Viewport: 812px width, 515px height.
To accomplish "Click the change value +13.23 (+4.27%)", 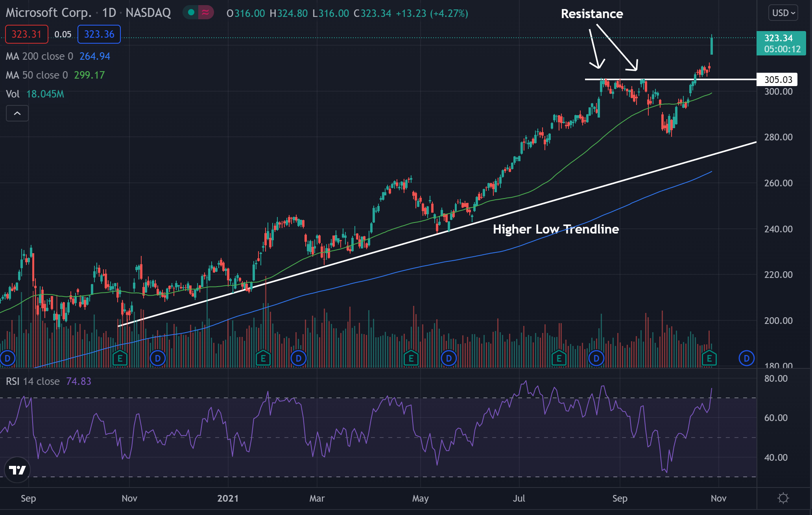I will click(x=432, y=13).
